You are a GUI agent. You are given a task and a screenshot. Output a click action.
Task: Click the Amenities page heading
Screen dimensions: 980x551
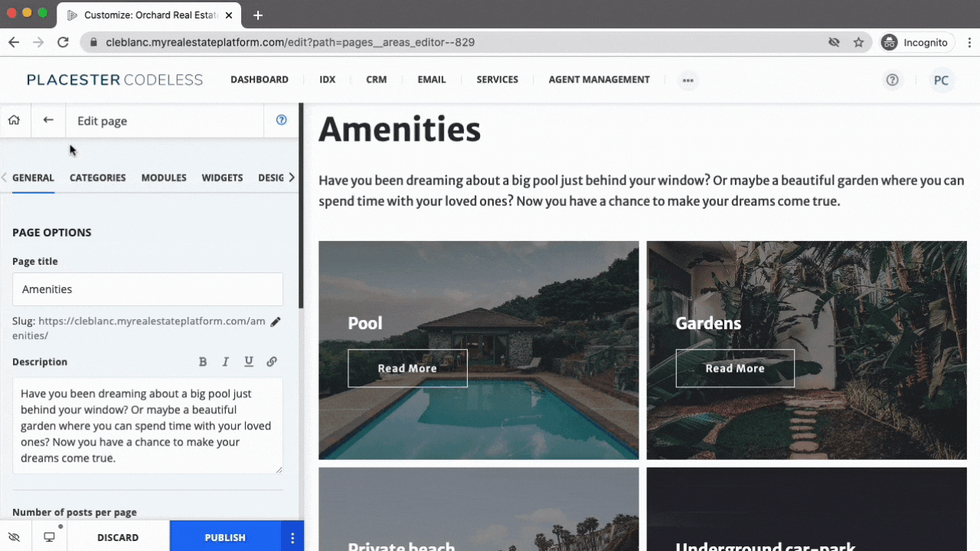[400, 129]
